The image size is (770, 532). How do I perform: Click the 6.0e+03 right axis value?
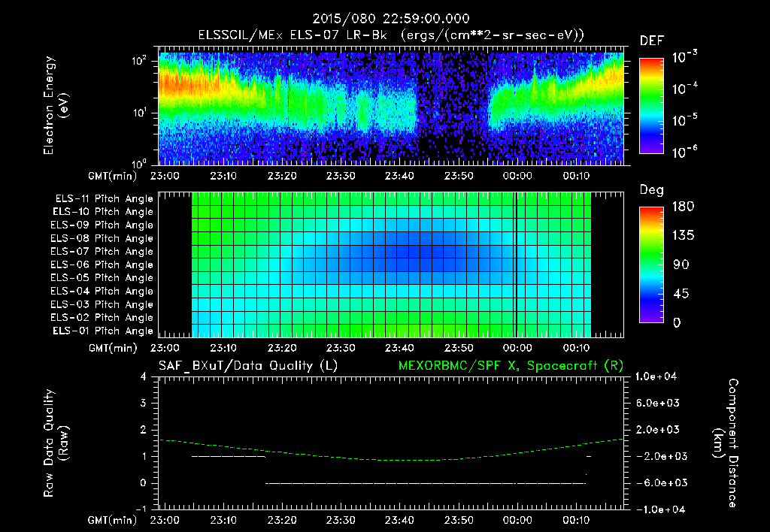(659, 404)
